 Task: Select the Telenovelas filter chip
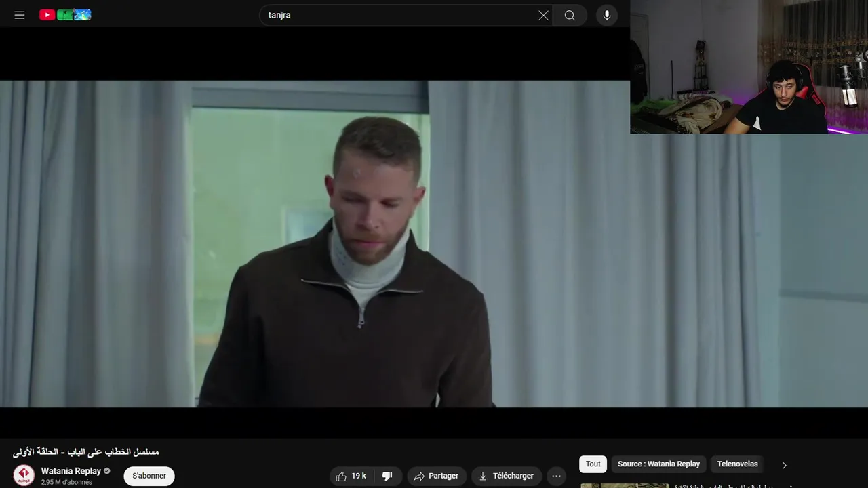click(737, 464)
